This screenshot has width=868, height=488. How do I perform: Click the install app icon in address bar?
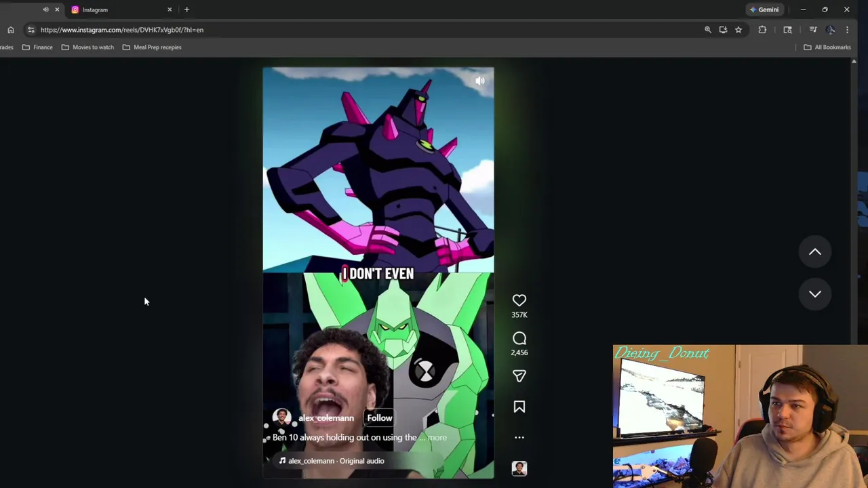723,30
